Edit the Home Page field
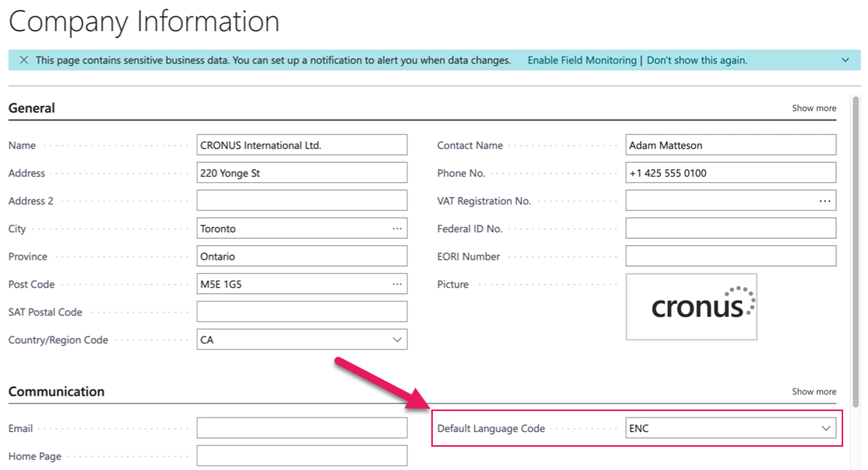Viewport: 868px width, 470px height. click(x=302, y=455)
